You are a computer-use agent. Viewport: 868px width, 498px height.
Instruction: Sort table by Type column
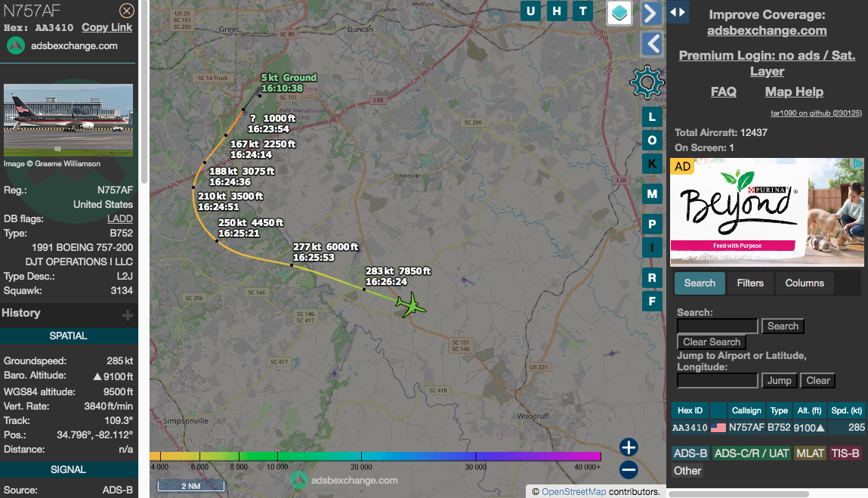pyautogui.click(x=779, y=410)
